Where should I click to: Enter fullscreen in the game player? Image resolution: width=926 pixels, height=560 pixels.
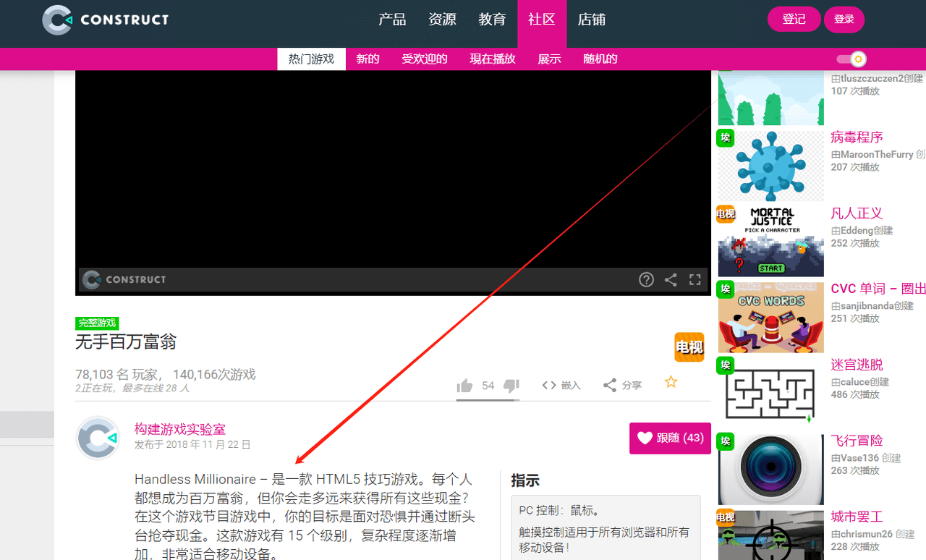point(695,280)
